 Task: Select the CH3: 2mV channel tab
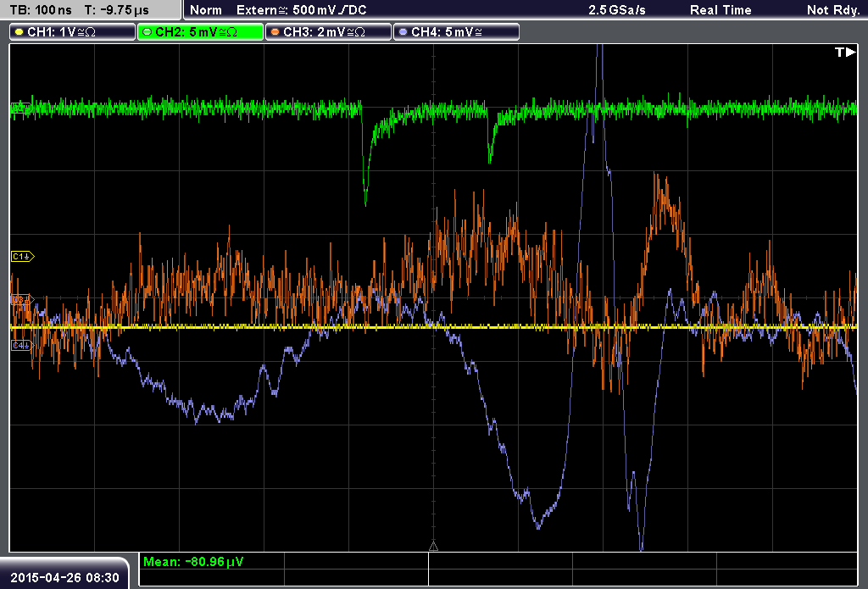[328, 32]
